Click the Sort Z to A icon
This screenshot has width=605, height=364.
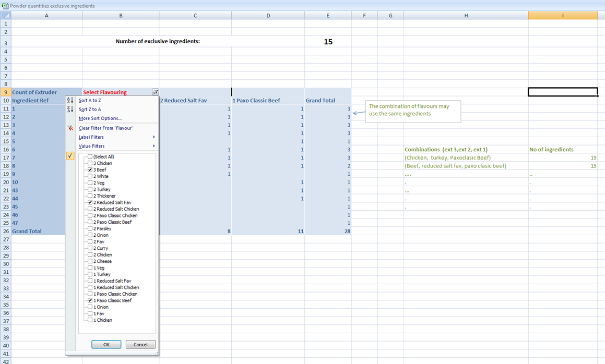[70, 109]
